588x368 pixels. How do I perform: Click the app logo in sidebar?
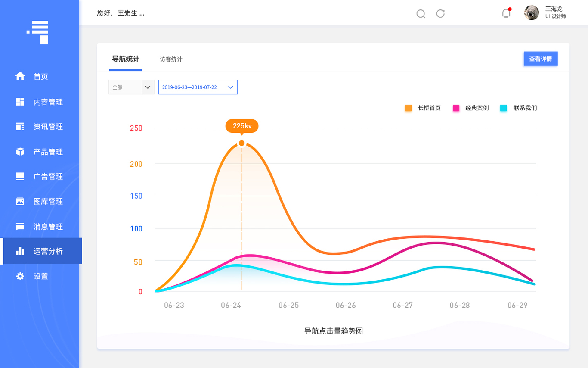[x=38, y=32]
